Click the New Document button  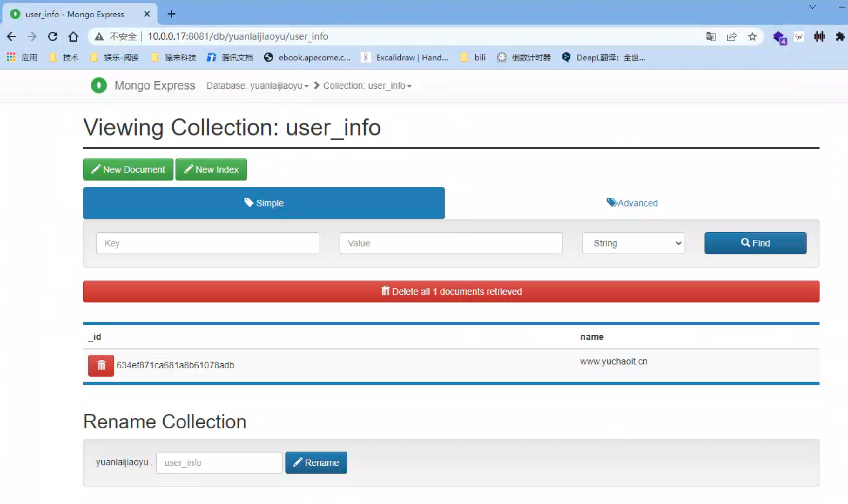click(128, 169)
